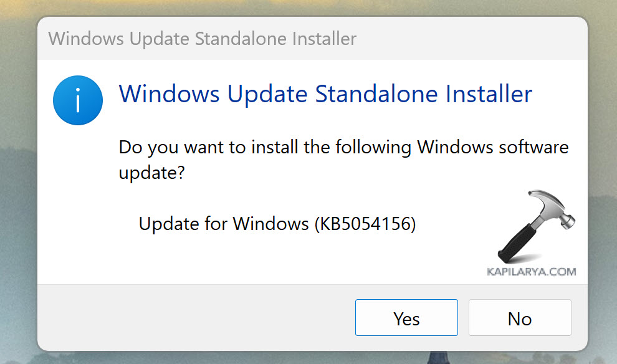Viewport: 617px width, 364px height.
Task: Click the 'Do you want to install' question
Action: click(343, 148)
